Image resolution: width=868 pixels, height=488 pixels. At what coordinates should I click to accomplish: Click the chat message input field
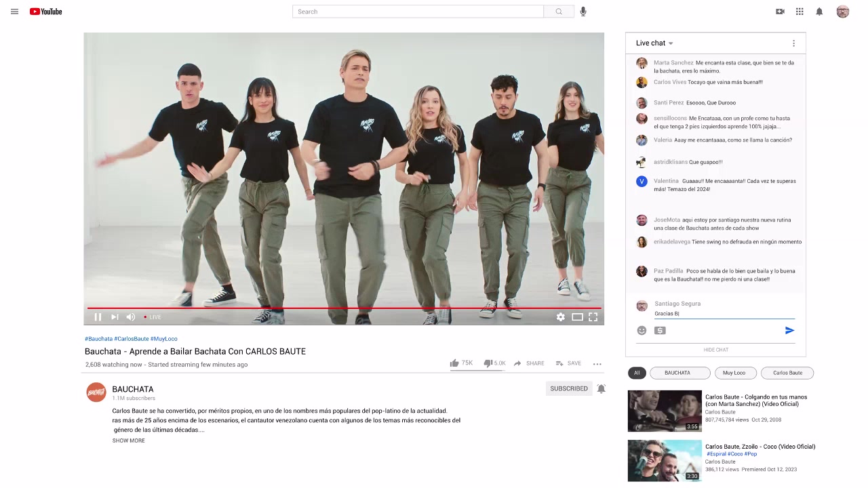point(724,314)
